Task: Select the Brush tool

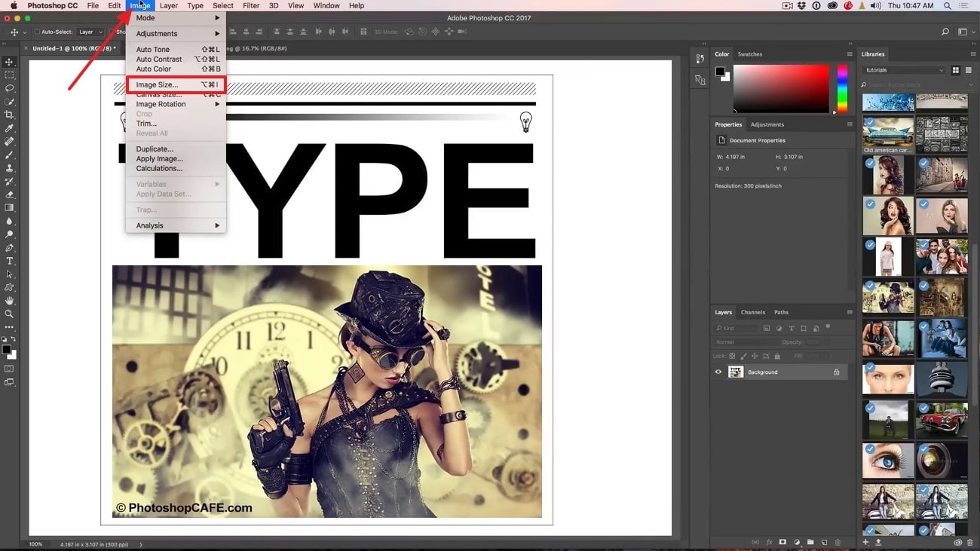Action: pyautogui.click(x=10, y=155)
